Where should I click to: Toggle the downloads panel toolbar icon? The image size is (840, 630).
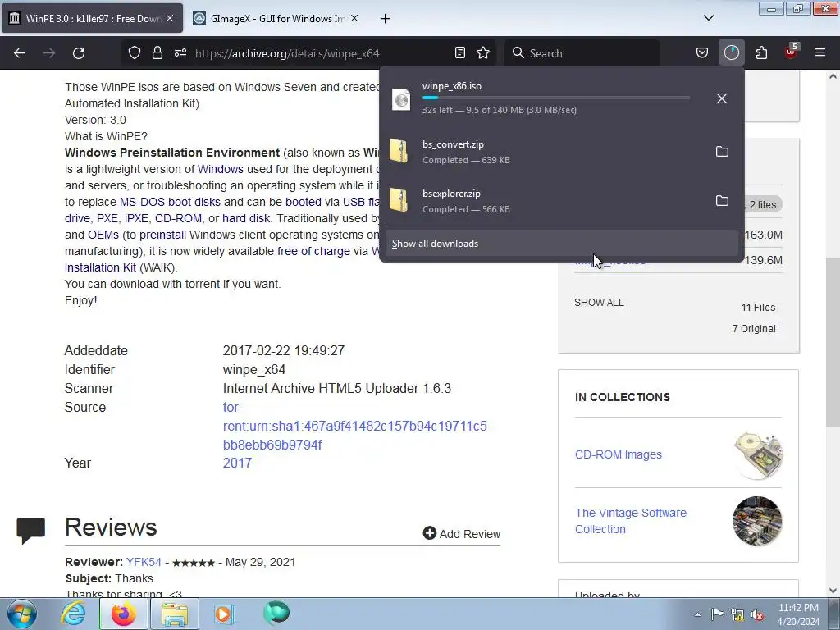click(x=731, y=53)
